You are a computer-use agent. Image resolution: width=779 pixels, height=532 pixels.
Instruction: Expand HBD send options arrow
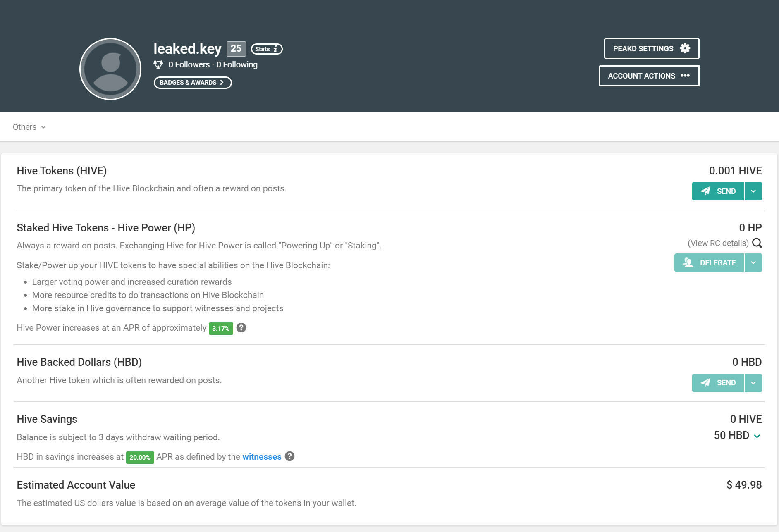pos(753,383)
